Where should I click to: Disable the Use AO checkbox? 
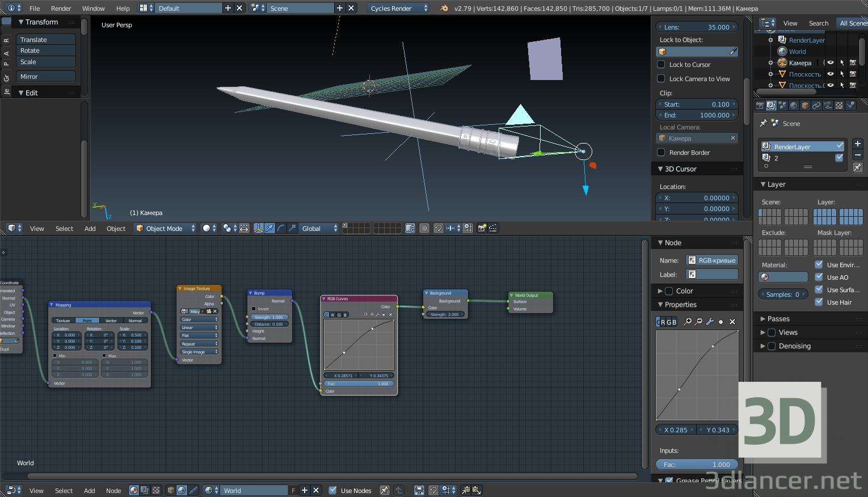[x=818, y=277]
